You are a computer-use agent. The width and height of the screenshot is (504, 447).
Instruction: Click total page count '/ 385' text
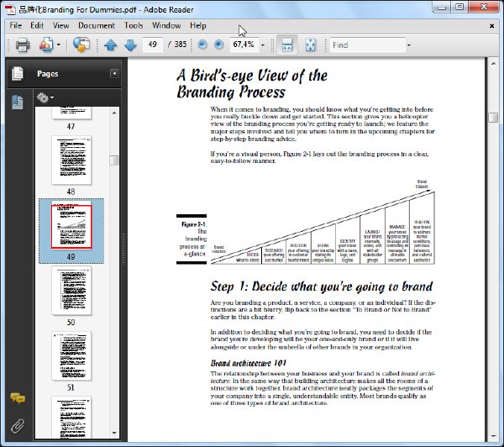tap(177, 45)
